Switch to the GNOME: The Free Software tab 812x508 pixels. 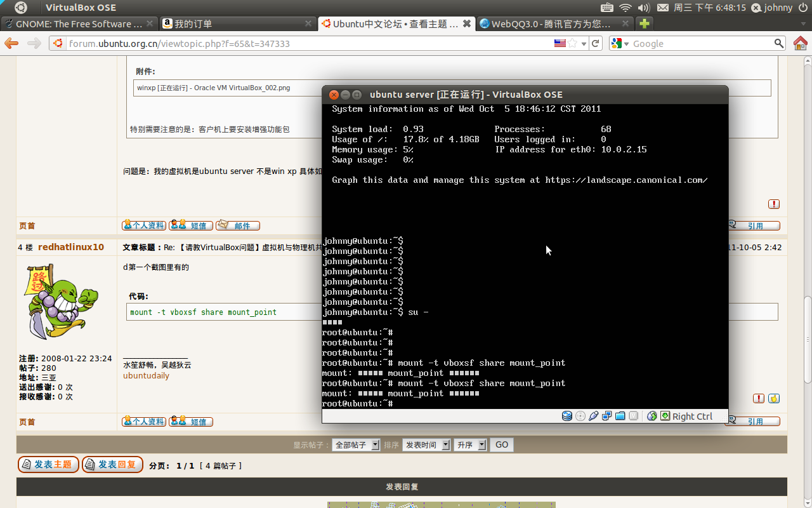[x=79, y=23]
